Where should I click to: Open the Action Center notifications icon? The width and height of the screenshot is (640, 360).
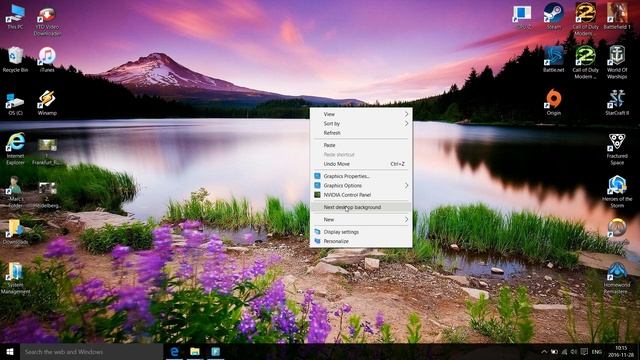(x=584, y=352)
